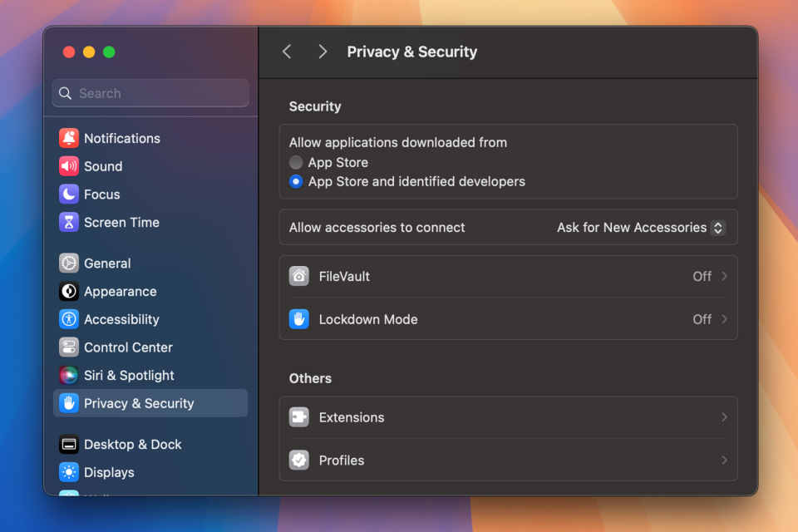Choose App Store and identified developers
The height and width of the screenshot is (532, 798).
pyautogui.click(x=296, y=181)
